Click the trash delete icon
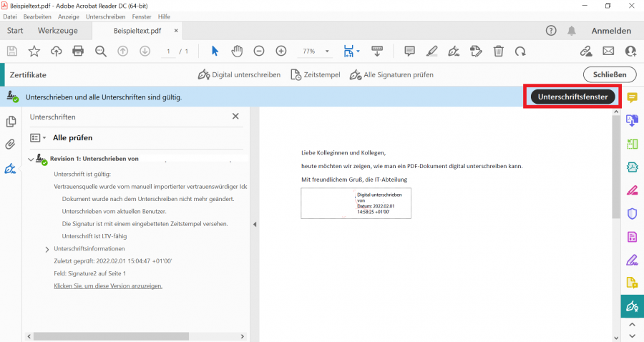 (499, 51)
